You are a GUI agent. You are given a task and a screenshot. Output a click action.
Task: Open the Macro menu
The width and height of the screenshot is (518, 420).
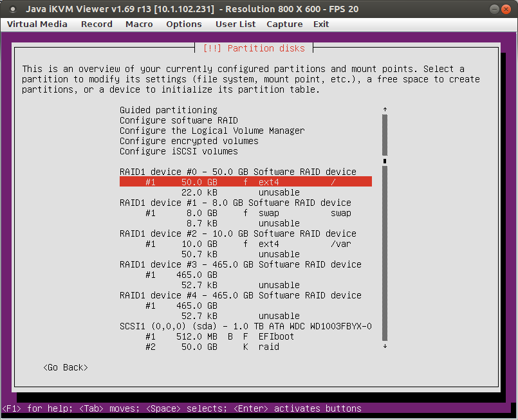(139, 24)
